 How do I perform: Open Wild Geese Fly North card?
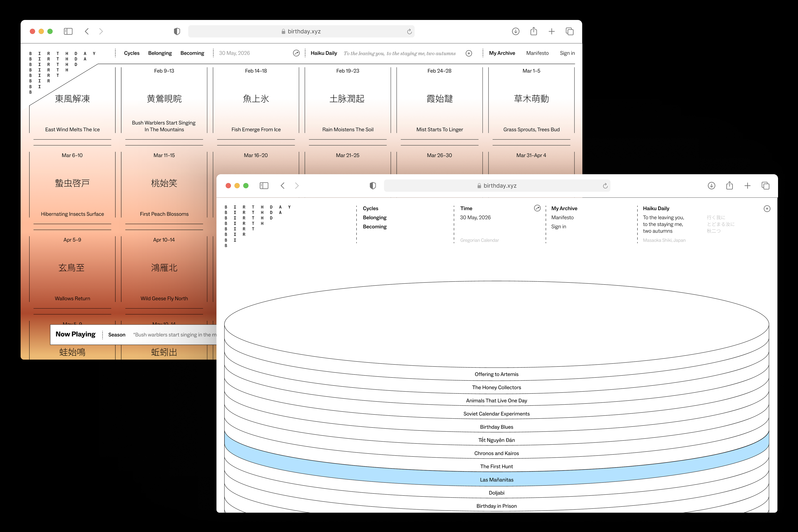[164, 269]
